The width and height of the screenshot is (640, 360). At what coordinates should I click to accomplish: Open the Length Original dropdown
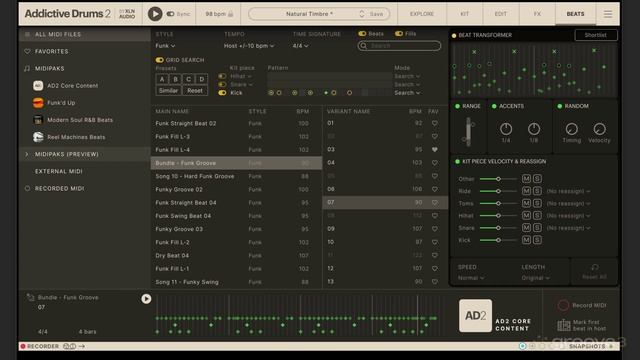coord(536,278)
